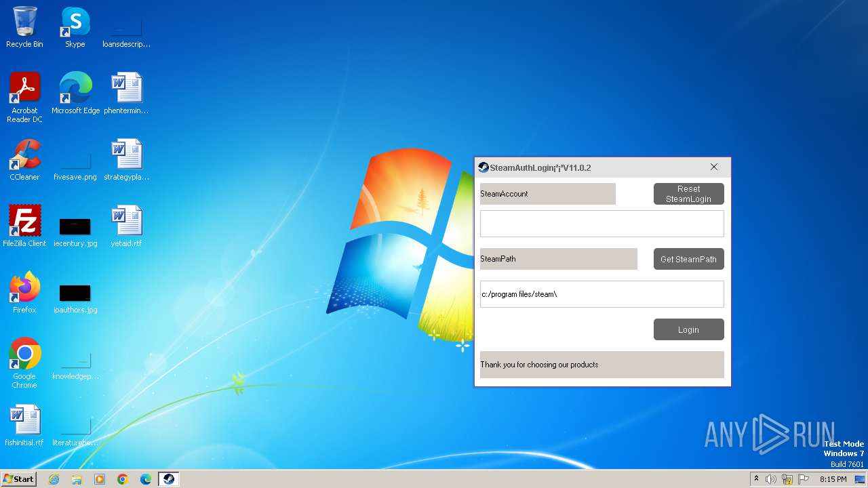Select the phentermin... Word document
The height and width of the screenshot is (488, 868).
[126, 94]
